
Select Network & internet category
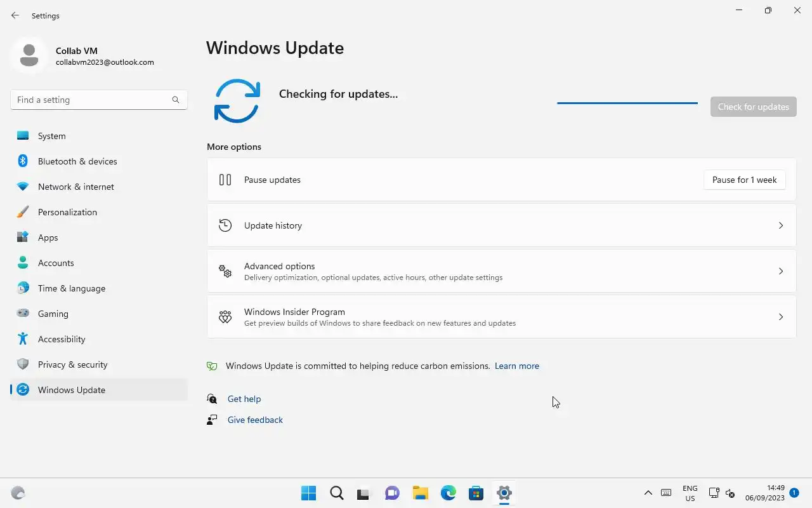[x=99, y=187]
